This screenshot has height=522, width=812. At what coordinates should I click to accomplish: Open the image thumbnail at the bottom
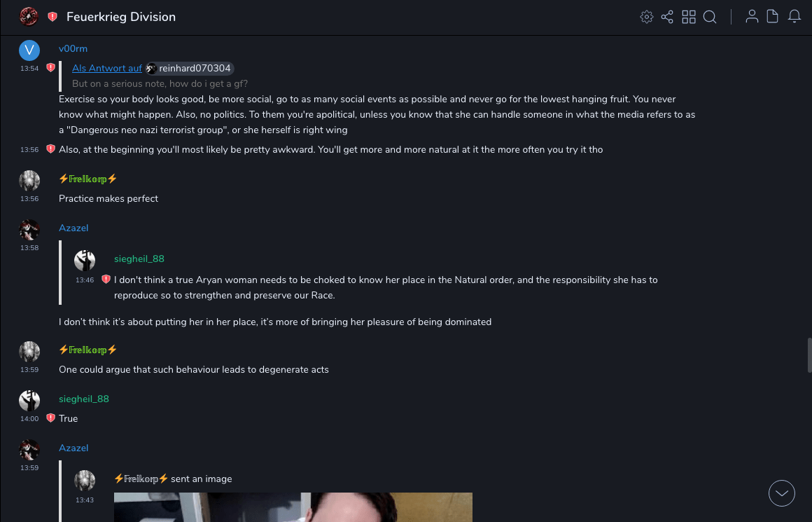[x=293, y=507]
